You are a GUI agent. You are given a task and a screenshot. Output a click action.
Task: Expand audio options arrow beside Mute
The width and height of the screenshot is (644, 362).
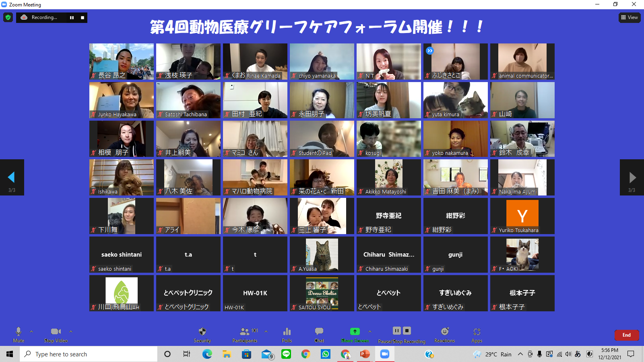31,331
